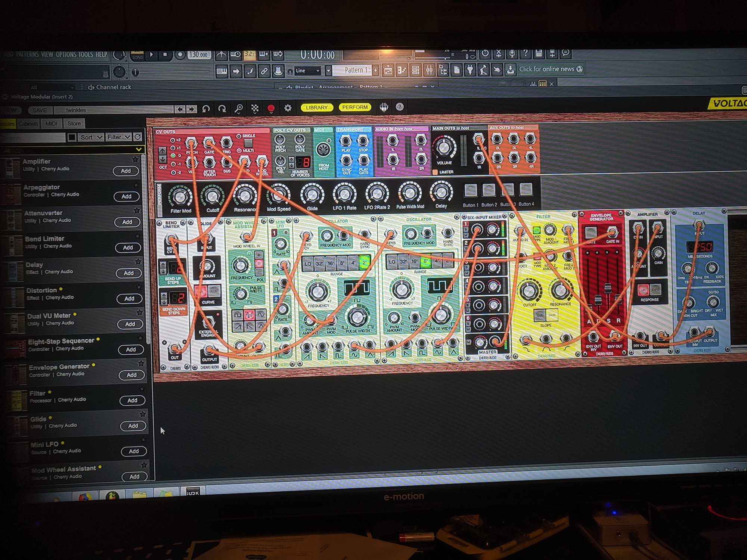Click the Cutoff perform knob
747x560 pixels.
pyautogui.click(x=212, y=196)
